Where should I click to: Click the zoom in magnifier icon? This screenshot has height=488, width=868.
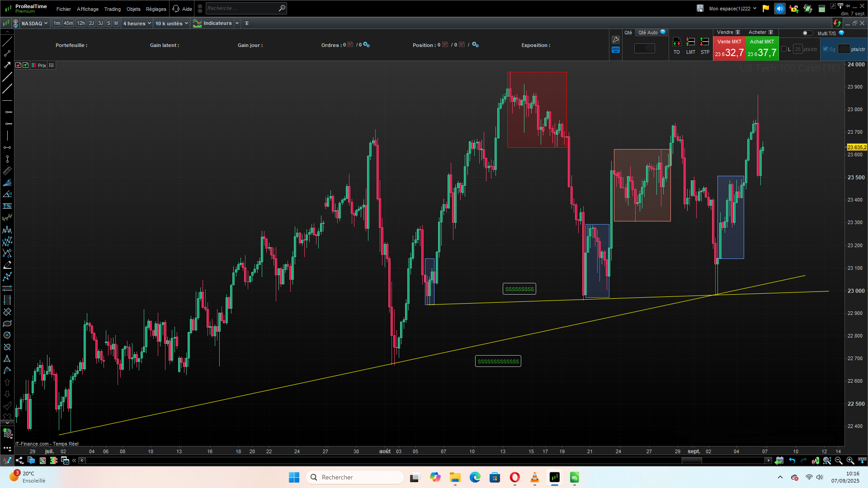click(850, 460)
